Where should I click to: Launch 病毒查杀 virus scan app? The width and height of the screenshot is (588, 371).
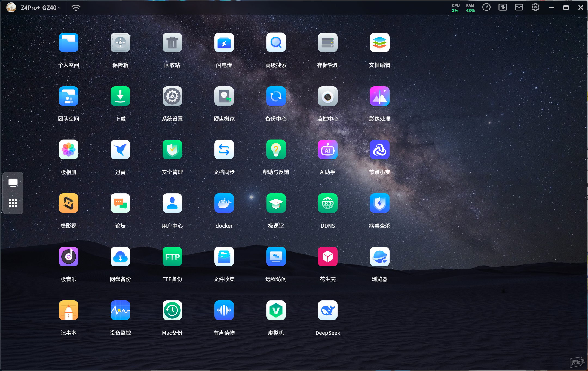point(379,203)
